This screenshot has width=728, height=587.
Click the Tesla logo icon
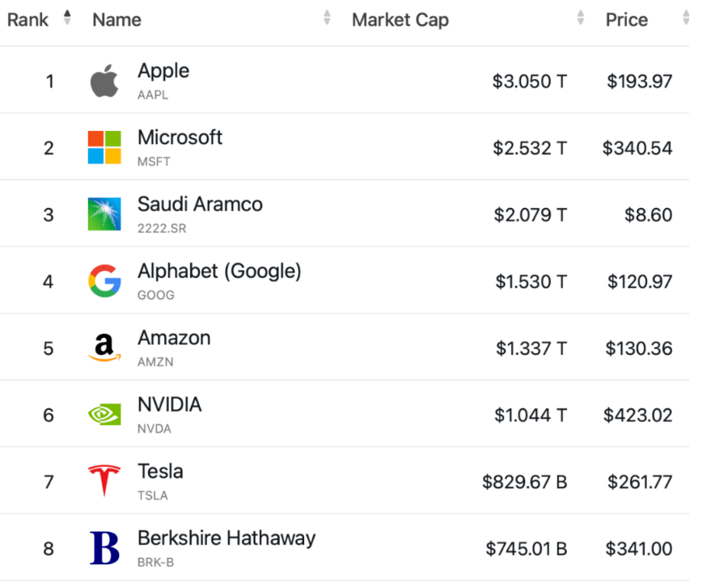coord(104,481)
